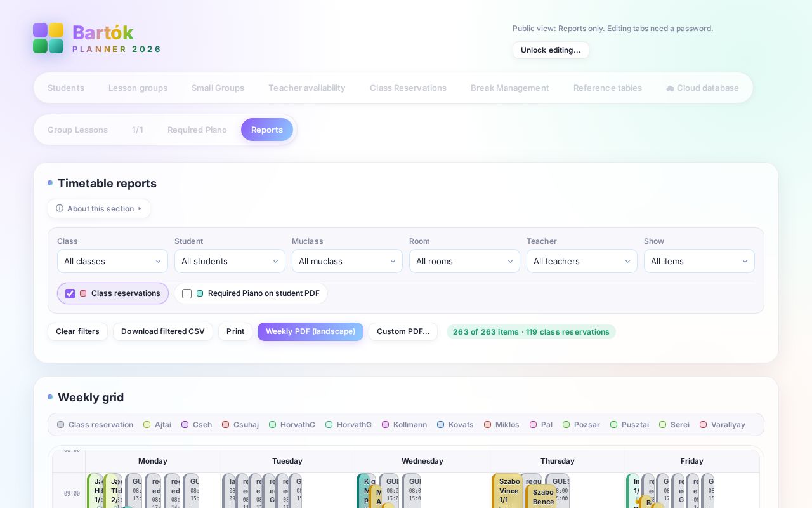Click the Cloud database cloud icon
Viewport: 812px width, 508px height.
pyautogui.click(x=670, y=88)
